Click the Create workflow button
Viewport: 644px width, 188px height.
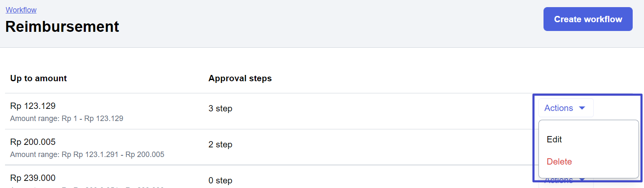(x=587, y=19)
